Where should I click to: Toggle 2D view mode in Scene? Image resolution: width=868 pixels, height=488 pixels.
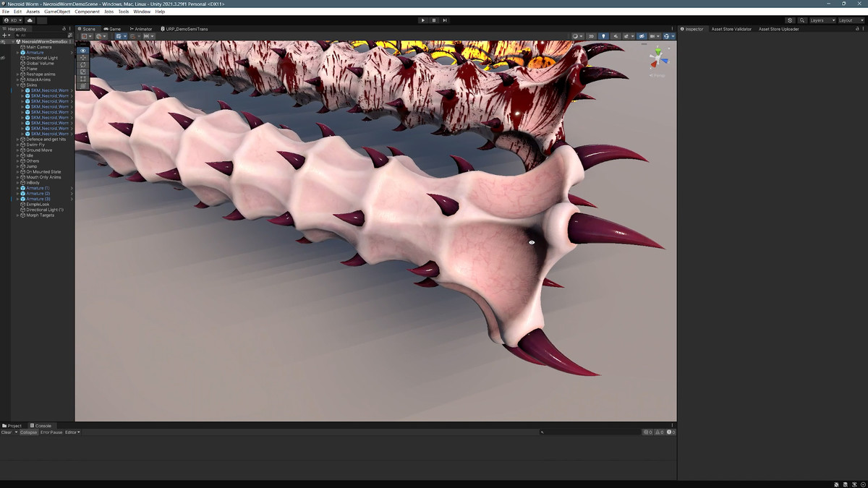[591, 36]
